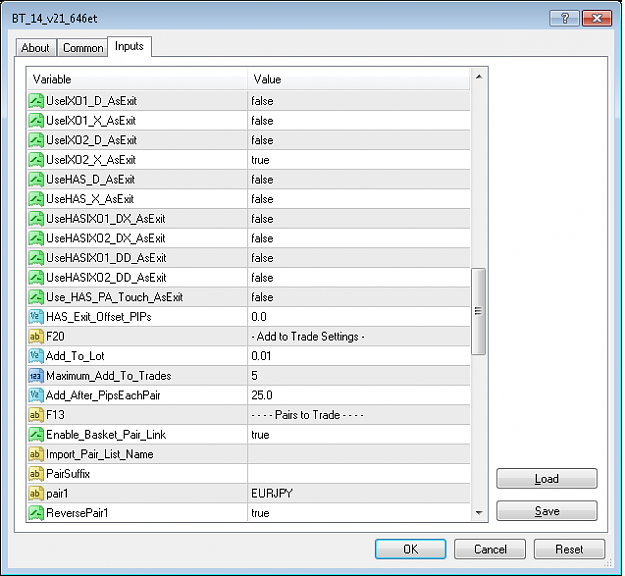Click the bool icon beside UseIX02_X_AsExit

(36, 160)
